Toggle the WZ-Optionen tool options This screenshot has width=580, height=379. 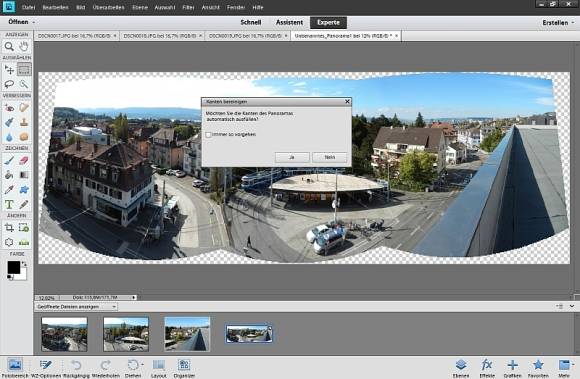(x=46, y=368)
